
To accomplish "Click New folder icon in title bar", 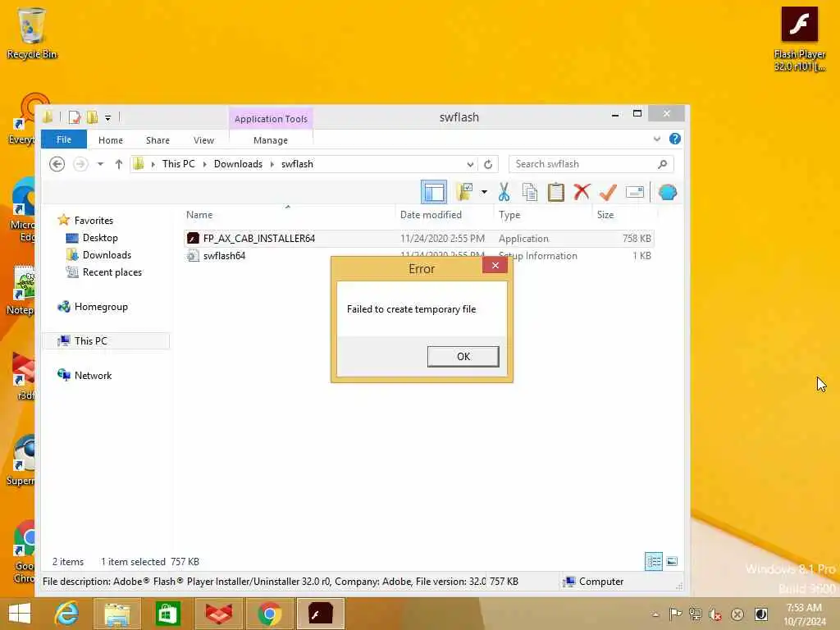I will point(92,117).
